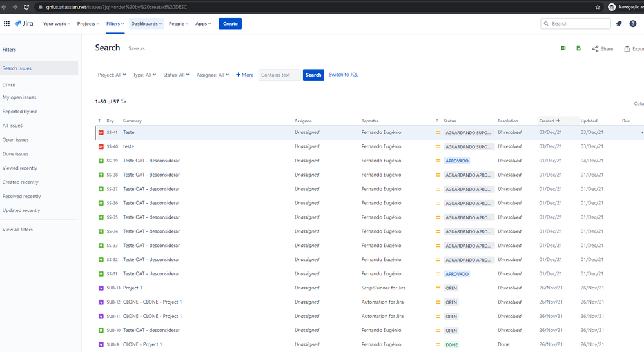Open the Assignee: All dropdown

213,75
